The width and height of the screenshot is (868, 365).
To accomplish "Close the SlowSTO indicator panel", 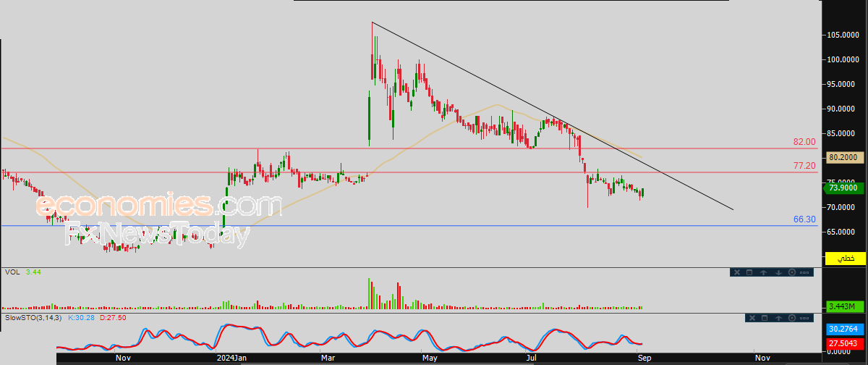I will click(x=752, y=318).
